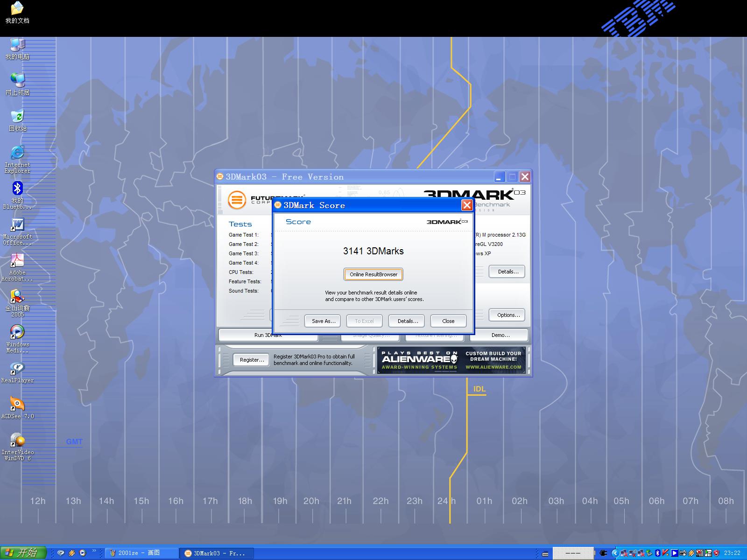Open ACDSee 7.0 desktop icon
The width and height of the screenshot is (747, 560).
pos(17,404)
